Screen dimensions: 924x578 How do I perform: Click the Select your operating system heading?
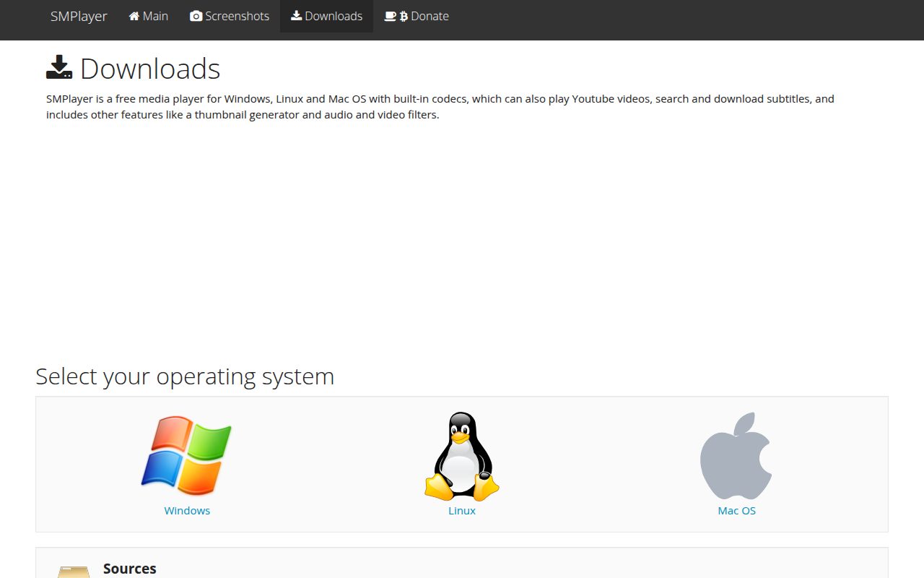[185, 376]
